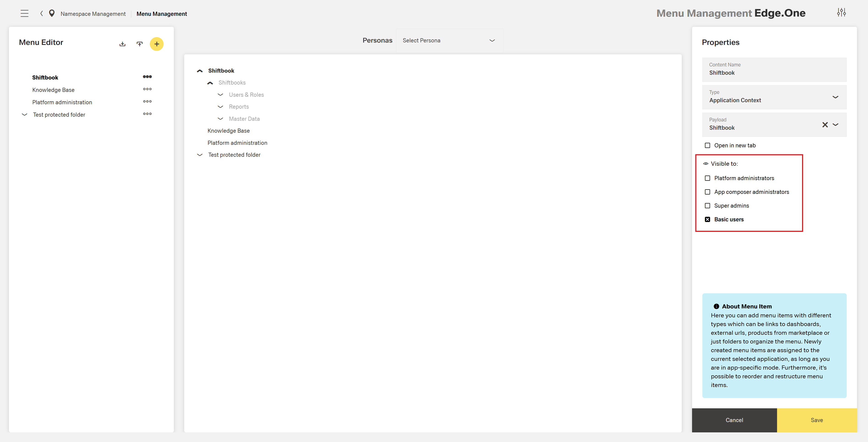The width and height of the screenshot is (868, 442).
Task: Click the export menu icon in Menu Editor
Action: coord(123,44)
